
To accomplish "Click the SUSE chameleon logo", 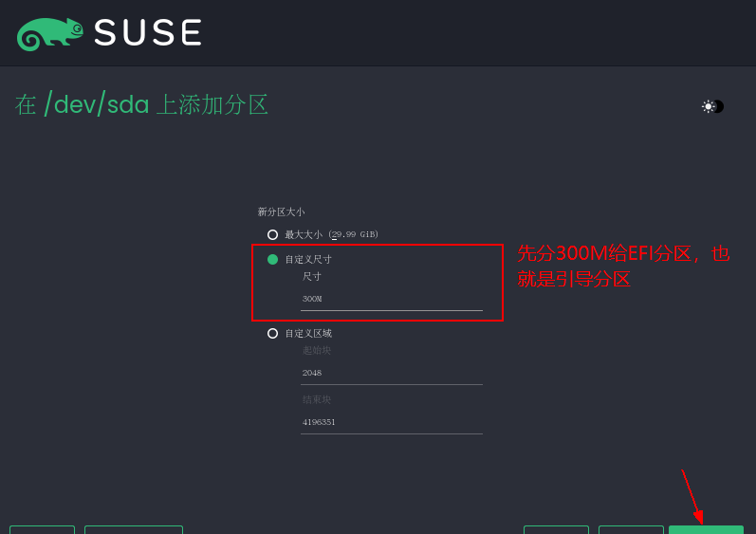I will [x=49, y=34].
